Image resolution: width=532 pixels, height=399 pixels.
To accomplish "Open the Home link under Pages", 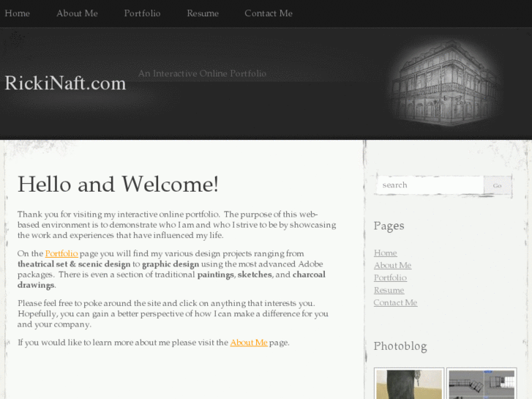I will tap(386, 253).
